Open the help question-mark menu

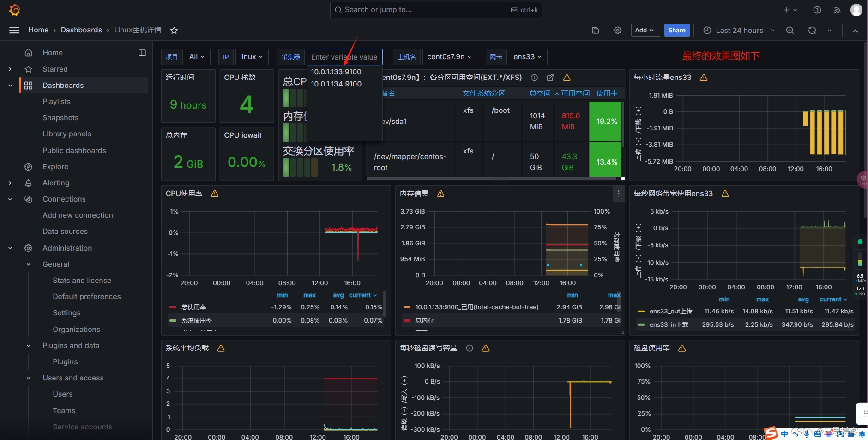(x=817, y=10)
